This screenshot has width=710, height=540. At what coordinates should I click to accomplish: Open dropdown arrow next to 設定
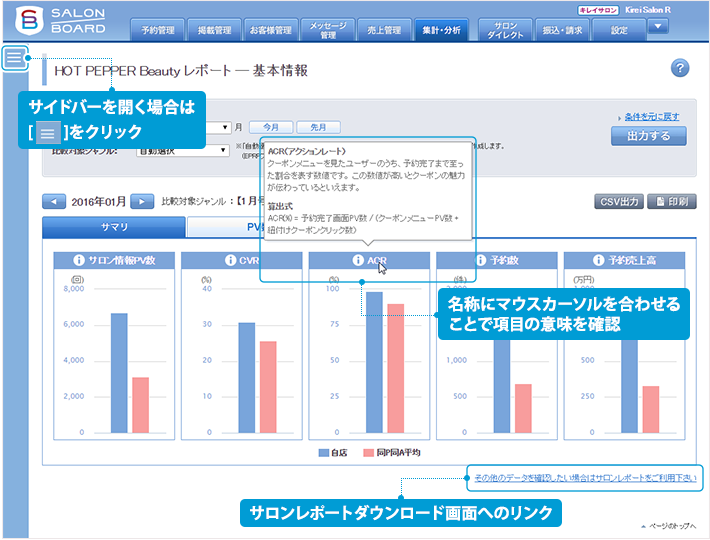(658, 26)
